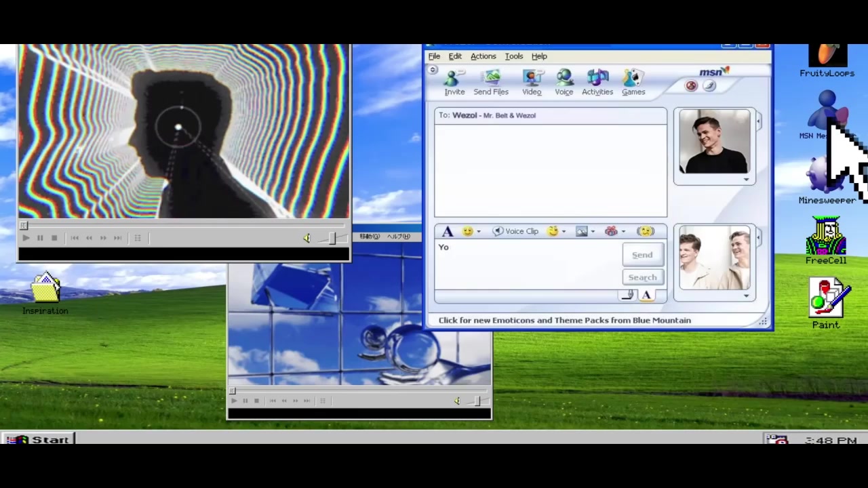Expand the emoticon picker dropdown arrow
Screen dimensions: 868x488
pyautogui.click(x=479, y=232)
